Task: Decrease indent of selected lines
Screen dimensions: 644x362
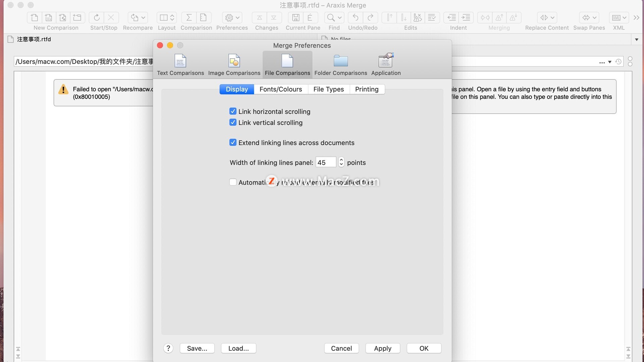Action: click(451, 17)
